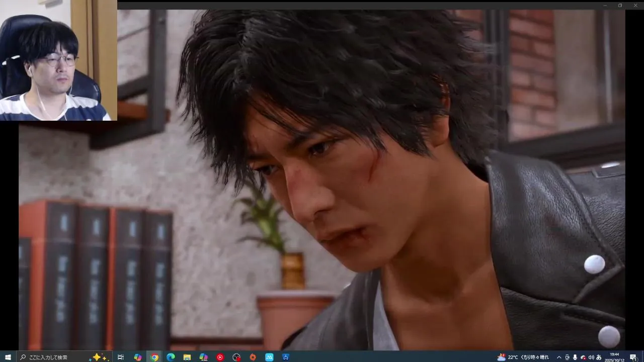
Task: Open the Windows Start menu
Action: point(8,357)
